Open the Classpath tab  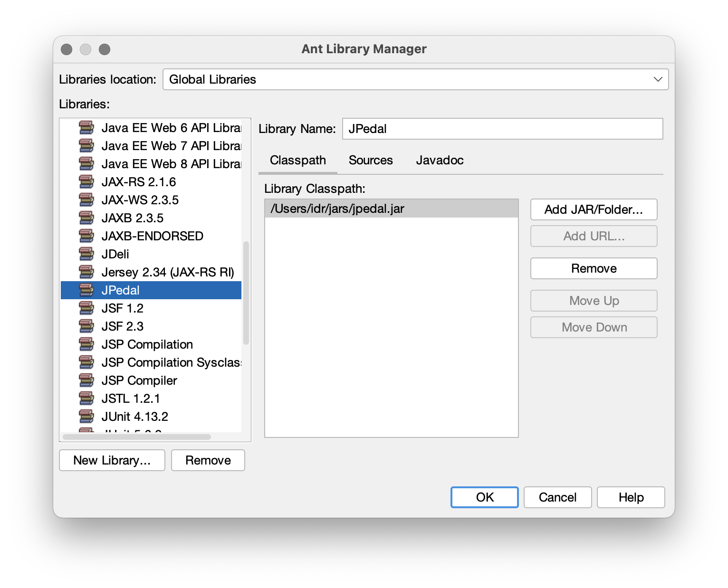[x=298, y=161]
